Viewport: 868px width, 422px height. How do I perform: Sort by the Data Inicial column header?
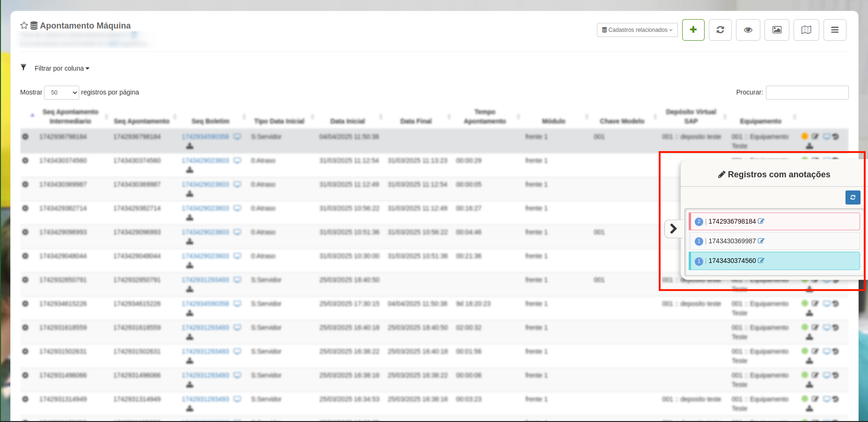point(347,121)
